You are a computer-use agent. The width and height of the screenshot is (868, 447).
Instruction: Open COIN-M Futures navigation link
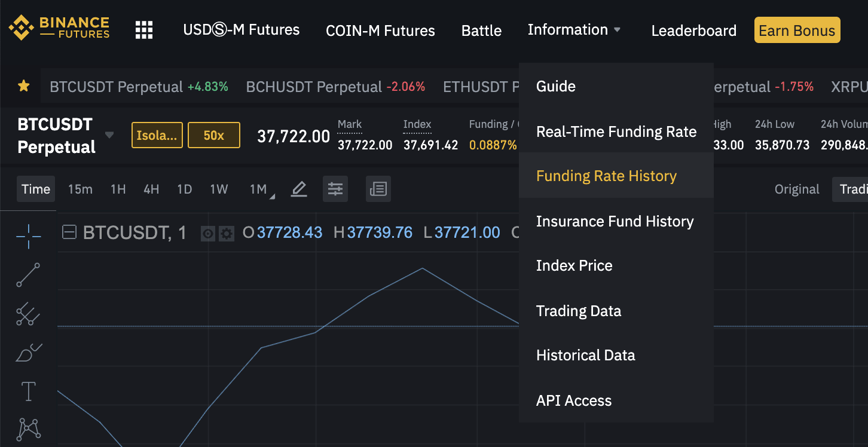click(380, 30)
